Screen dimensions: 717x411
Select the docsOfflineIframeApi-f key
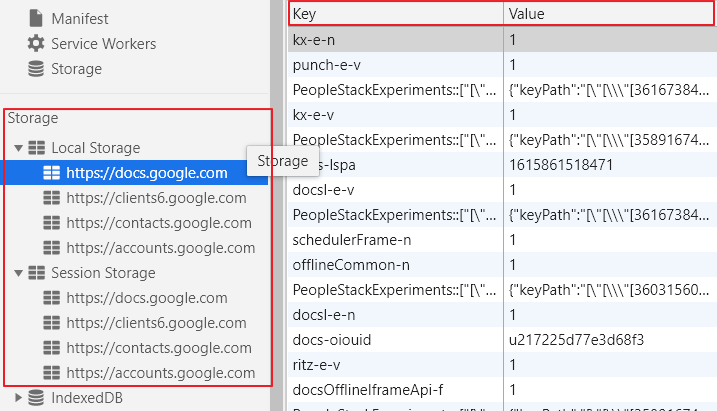368,390
